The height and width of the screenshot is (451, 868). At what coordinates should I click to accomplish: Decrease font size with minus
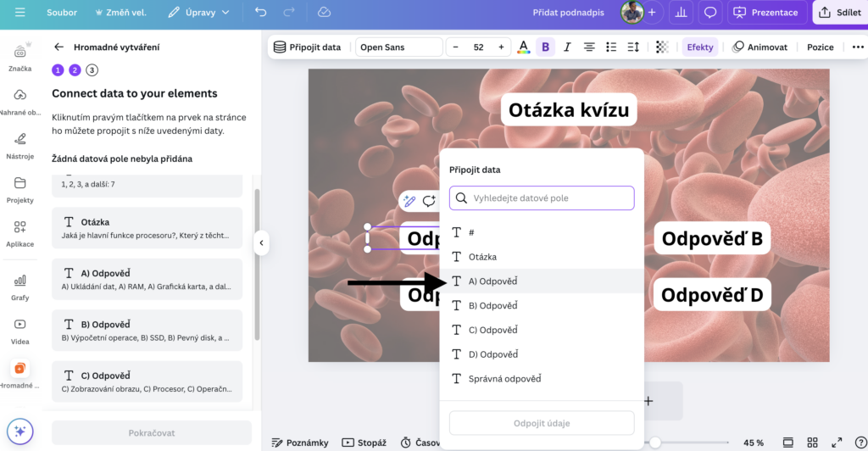click(455, 47)
